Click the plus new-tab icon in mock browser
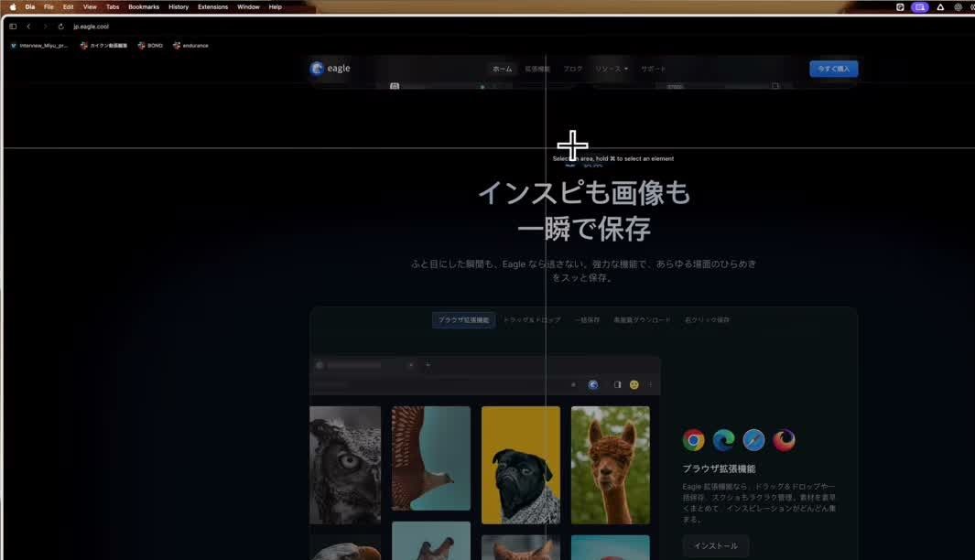975x560 pixels. 428,365
